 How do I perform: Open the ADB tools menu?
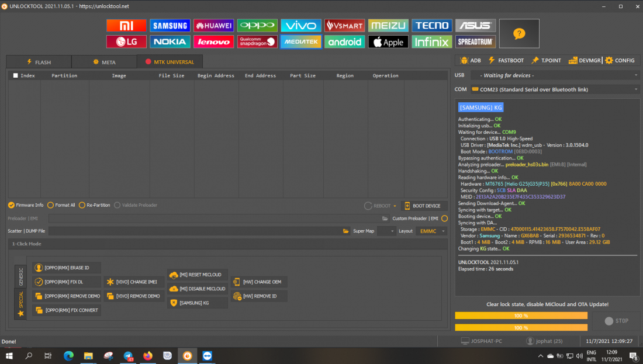471,60
